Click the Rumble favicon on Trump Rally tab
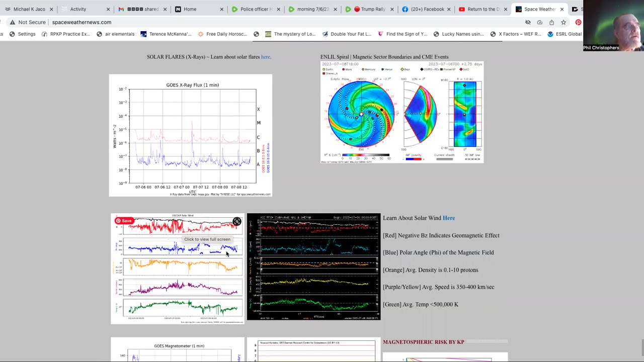644x362 pixels. [348, 9]
